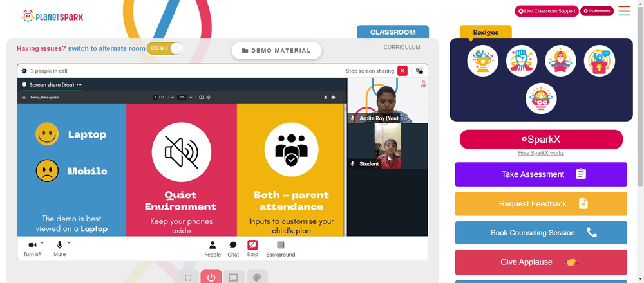The image size is (644, 283).
Task: Select the brain with glasses badge
Action: click(541, 99)
